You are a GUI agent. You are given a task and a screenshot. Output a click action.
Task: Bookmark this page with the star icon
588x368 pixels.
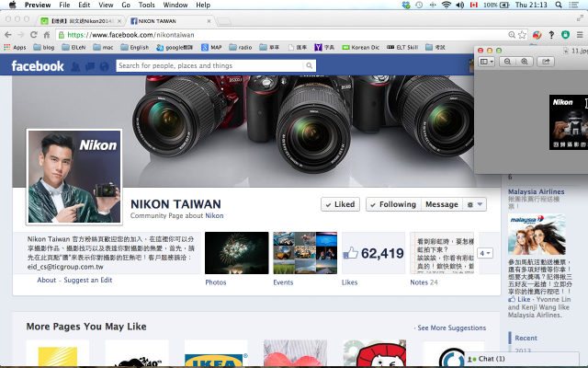pos(522,35)
